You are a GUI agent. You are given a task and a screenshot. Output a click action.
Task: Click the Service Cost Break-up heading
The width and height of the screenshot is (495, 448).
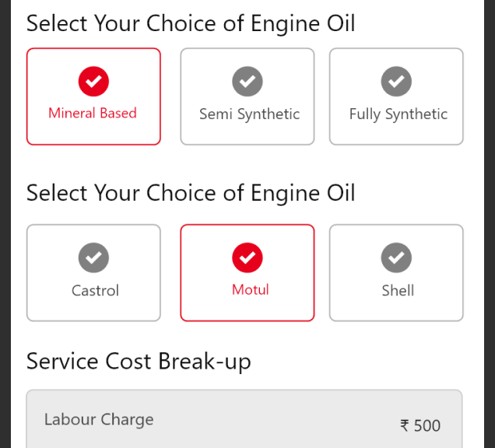[139, 362]
